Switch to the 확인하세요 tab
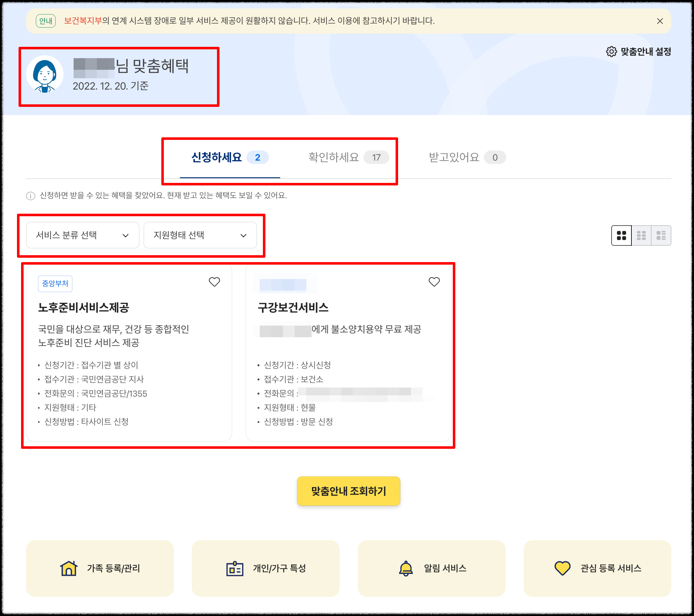Screen dimensions: 694x616 [333, 157]
